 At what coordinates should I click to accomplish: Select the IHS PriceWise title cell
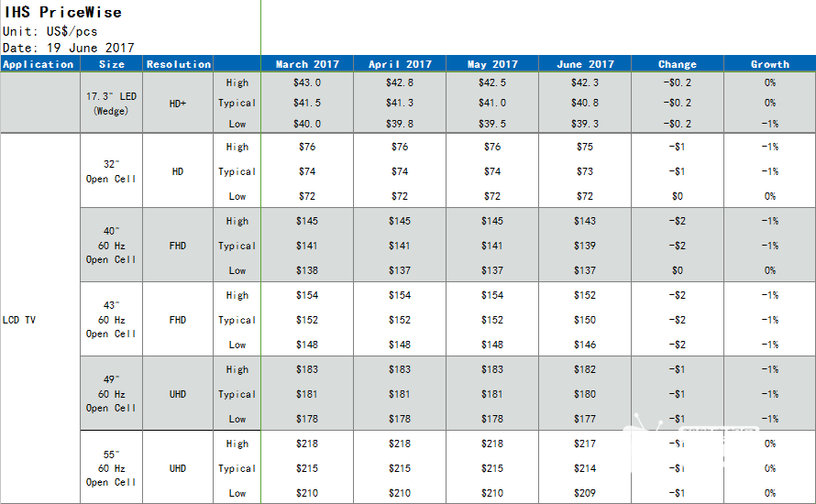tap(63, 12)
